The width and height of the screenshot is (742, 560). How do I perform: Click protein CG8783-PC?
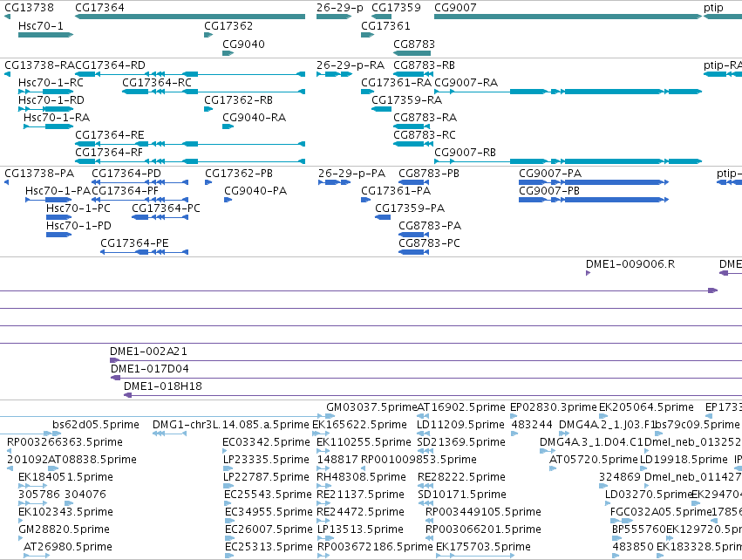click(x=413, y=252)
